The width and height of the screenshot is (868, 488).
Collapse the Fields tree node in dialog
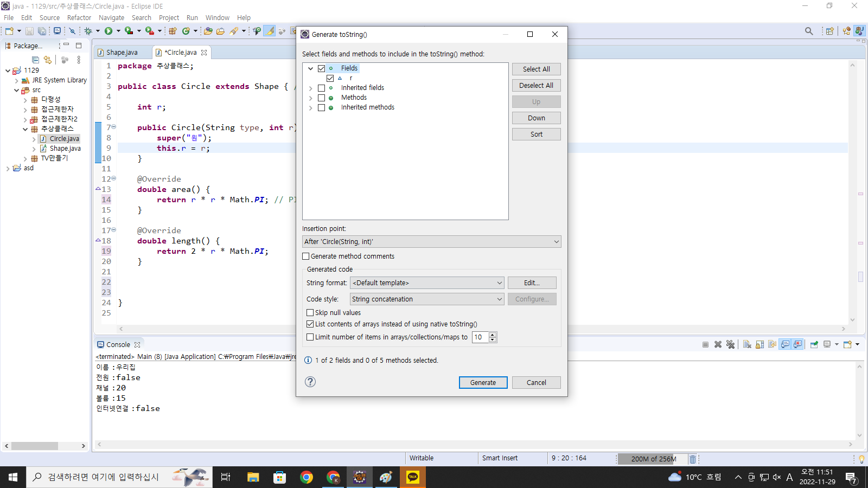click(x=310, y=68)
